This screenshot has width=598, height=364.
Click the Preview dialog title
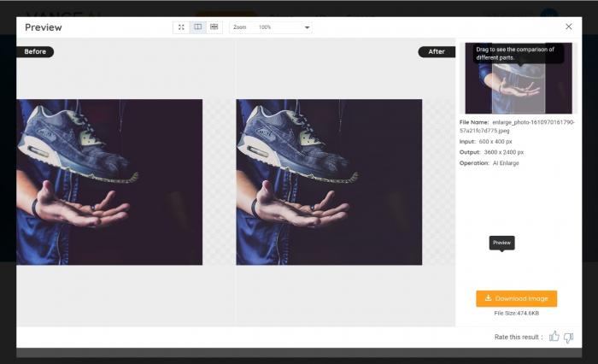coord(43,27)
